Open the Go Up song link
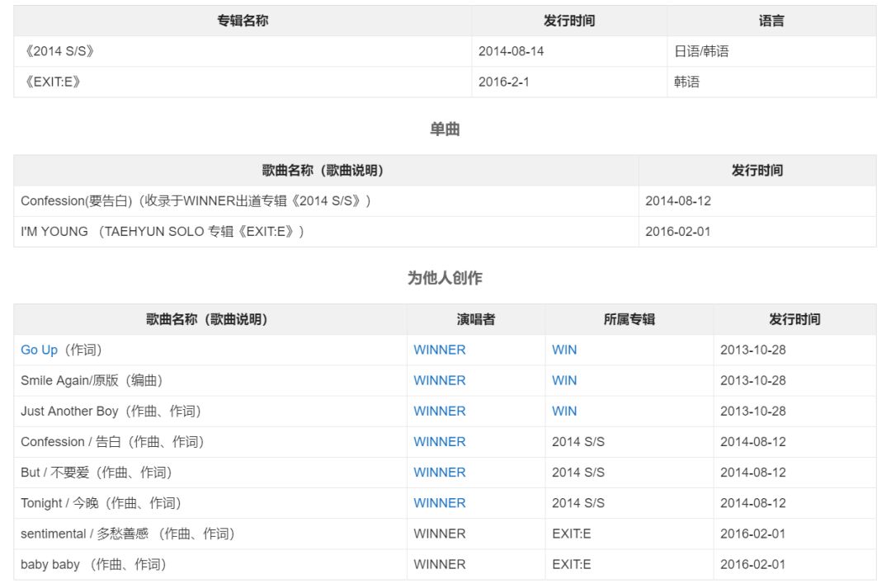Image resolution: width=891 pixels, height=588 pixels. [40, 350]
